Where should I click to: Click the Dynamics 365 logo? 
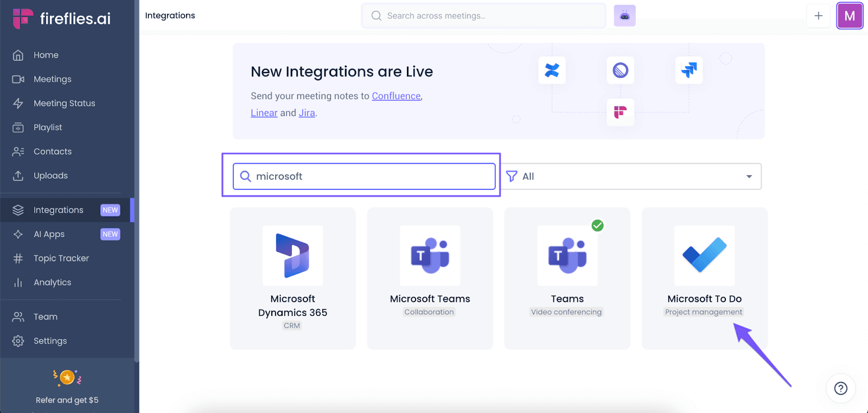tap(293, 256)
